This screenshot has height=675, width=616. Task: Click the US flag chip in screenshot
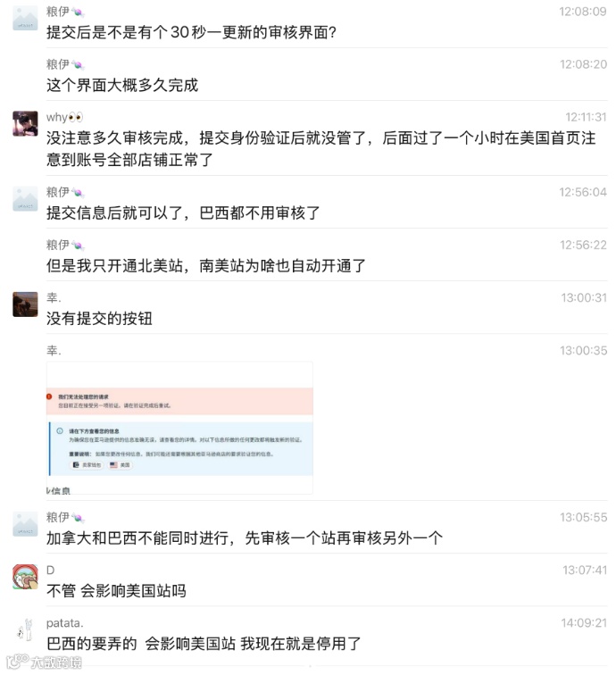[x=121, y=465]
